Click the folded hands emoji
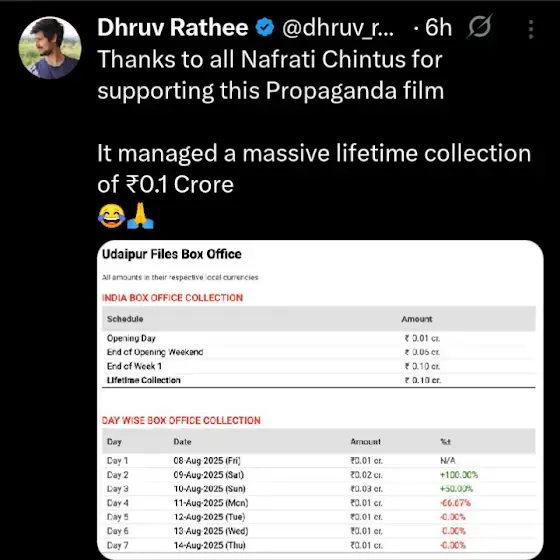The height and width of the screenshot is (560, 560). pyautogui.click(x=140, y=216)
